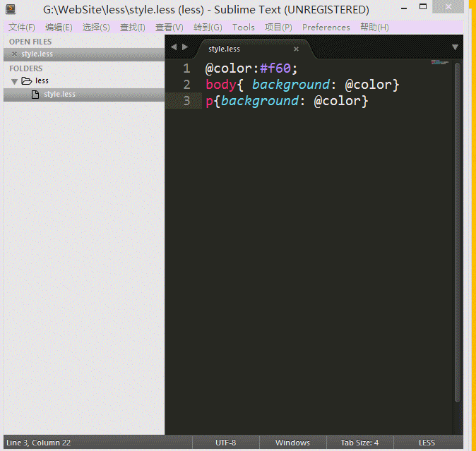
Task: Open the Tools menu
Action: tap(244, 28)
